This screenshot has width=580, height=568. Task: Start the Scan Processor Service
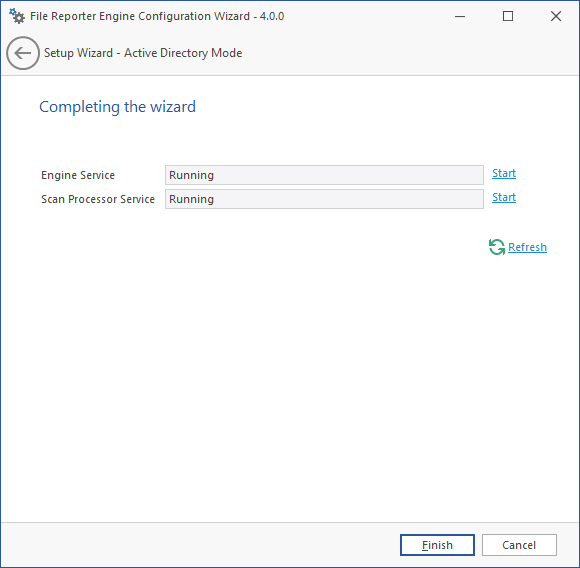point(504,197)
